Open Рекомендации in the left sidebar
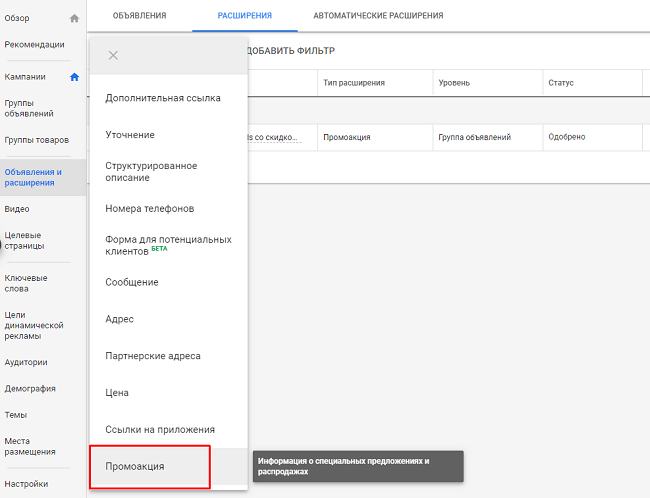Screen dimensions: 650x498 (35, 44)
